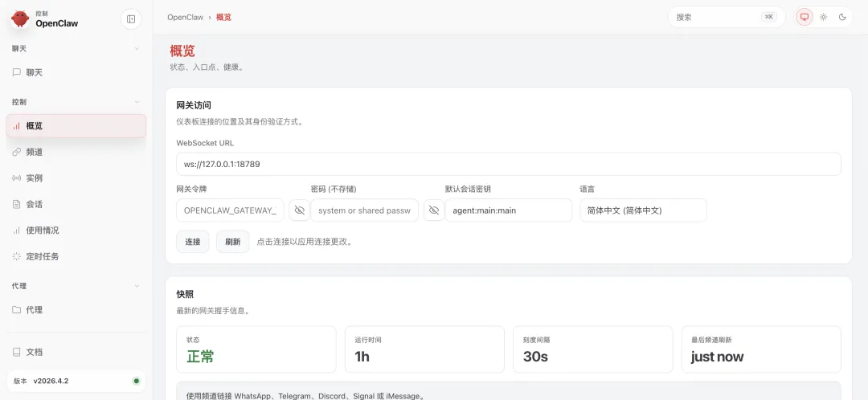The height and width of the screenshot is (400, 868).
Task: Click the OpenClaw red mascot logo
Action: [x=20, y=18]
